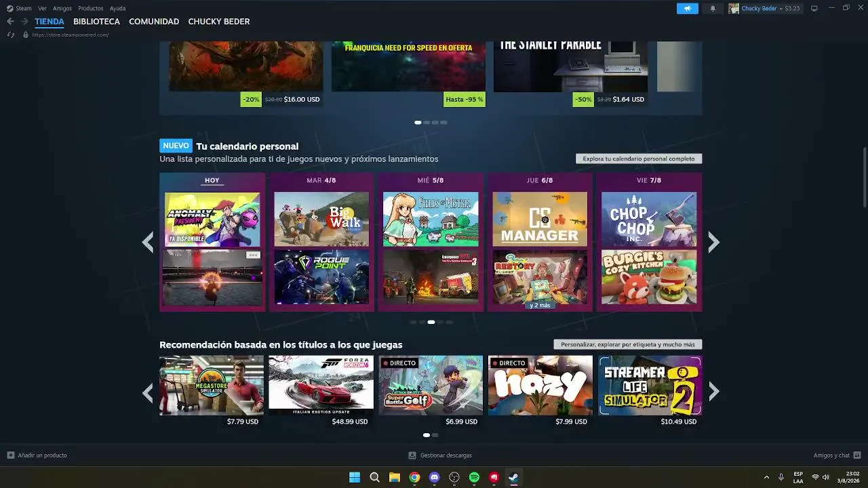Open the notifications bell
Viewport: 868px width, 488px height.
[713, 8]
